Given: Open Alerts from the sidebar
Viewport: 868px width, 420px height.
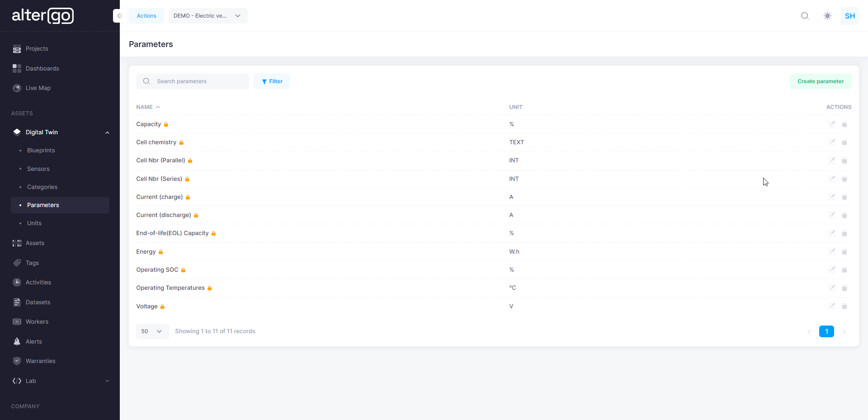Looking at the screenshot, I should click(x=33, y=342).
